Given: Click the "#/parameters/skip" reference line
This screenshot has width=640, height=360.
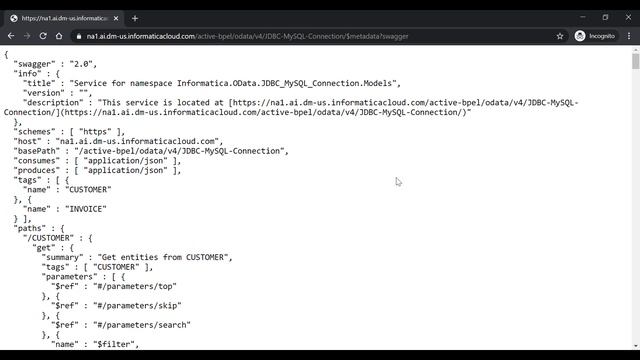Looking at the screenshot, I should (116, 306).
